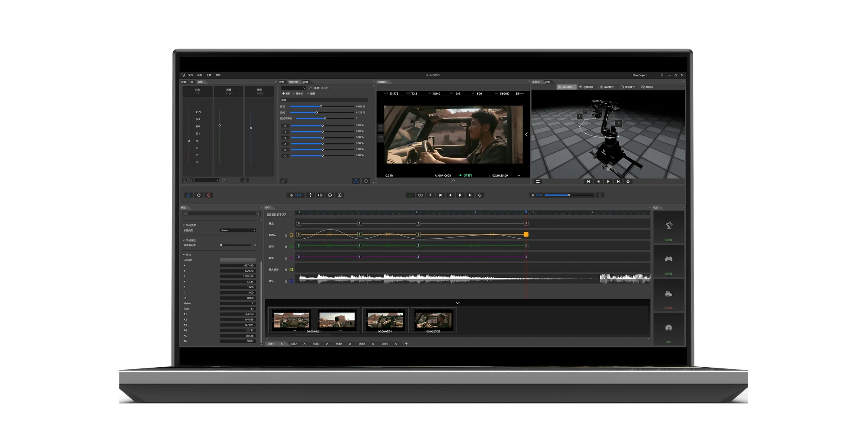Click the copy icon at the lens panel bottom left
This screenshot has width=868, height=434.
pyautogui.click(x=184, y=180)
